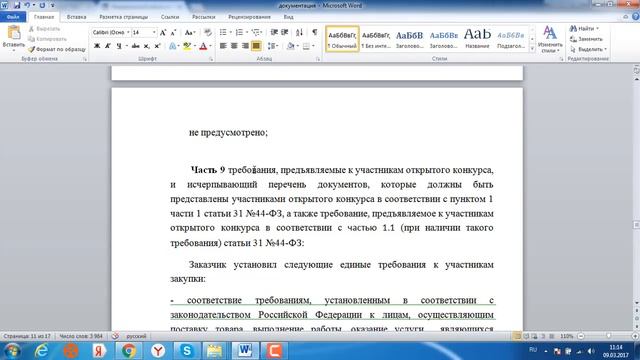Toggle Superscript formatting

click(x=157, y=46)
